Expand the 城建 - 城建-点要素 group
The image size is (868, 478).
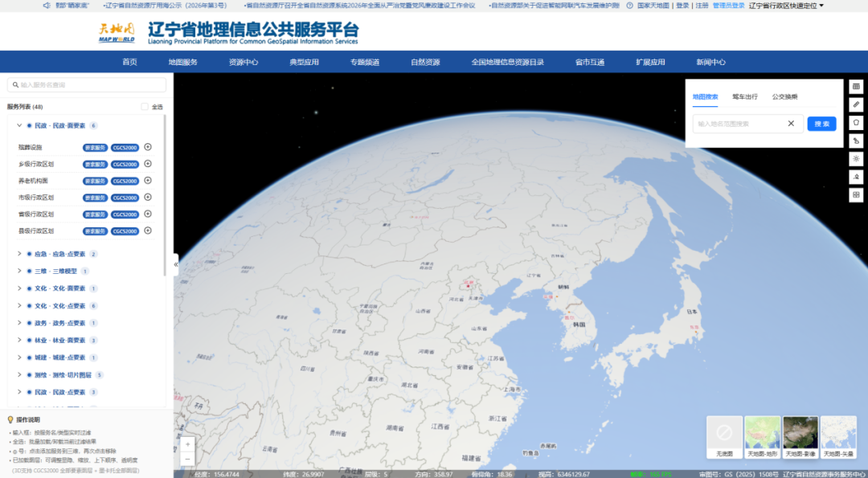(19, 357)
